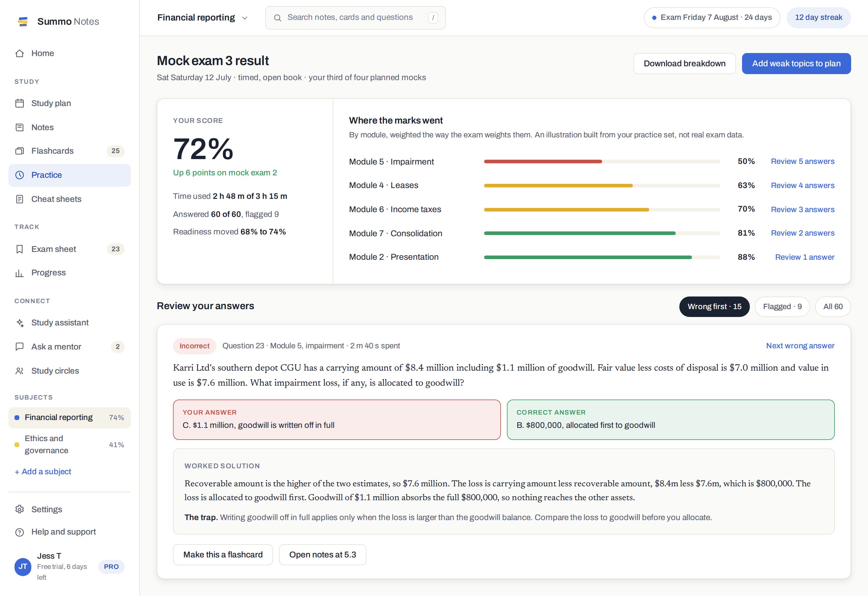Click Open notes at 5.3 button

(323, 554)
